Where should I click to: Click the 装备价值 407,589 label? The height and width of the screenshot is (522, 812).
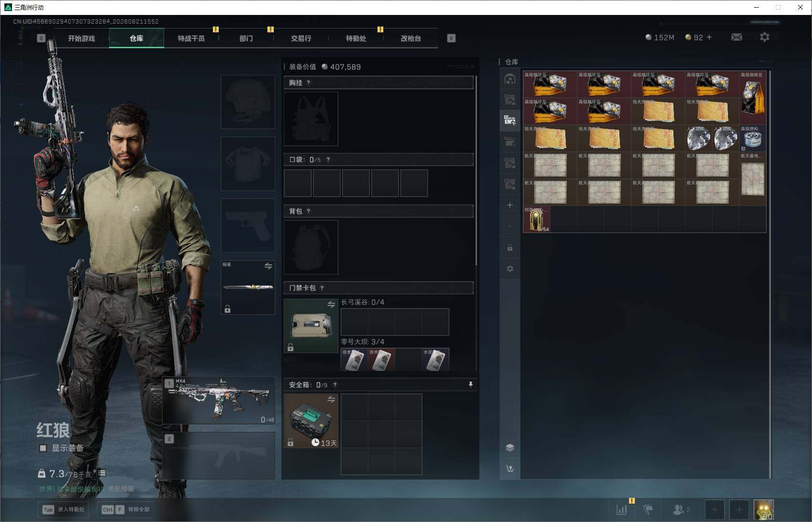coord(325,67)
